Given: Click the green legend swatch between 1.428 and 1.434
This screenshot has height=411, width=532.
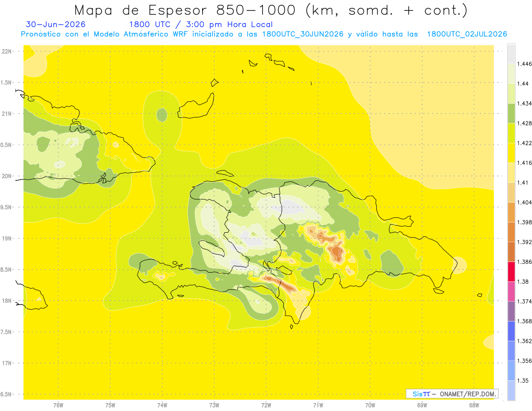Looking at the screenshot, I should 511,113.
